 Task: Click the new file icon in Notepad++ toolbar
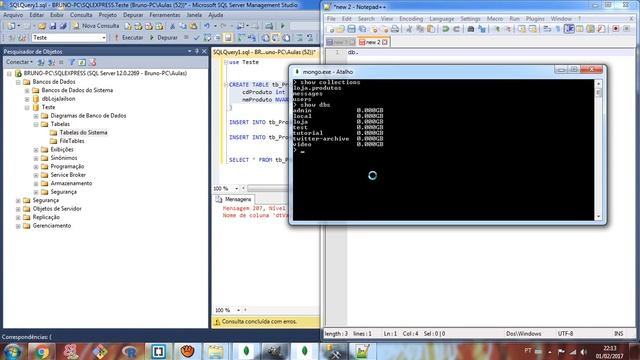331,29
